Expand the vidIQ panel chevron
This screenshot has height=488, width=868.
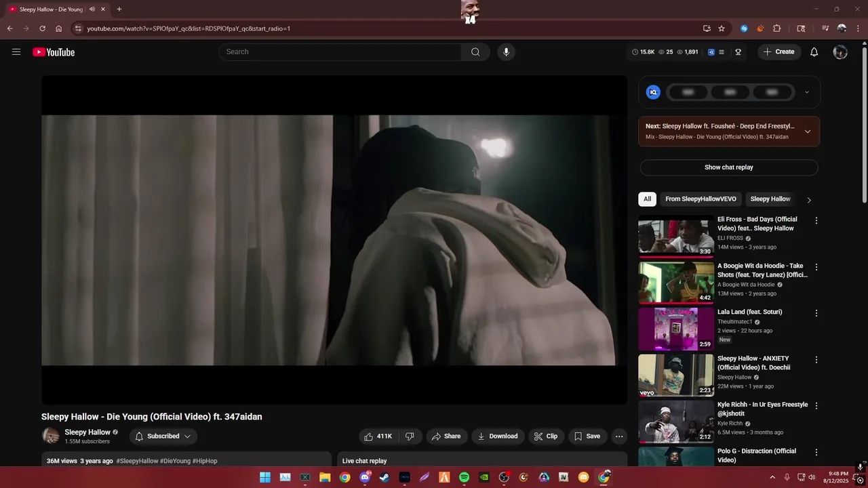[x=807, y=92]
